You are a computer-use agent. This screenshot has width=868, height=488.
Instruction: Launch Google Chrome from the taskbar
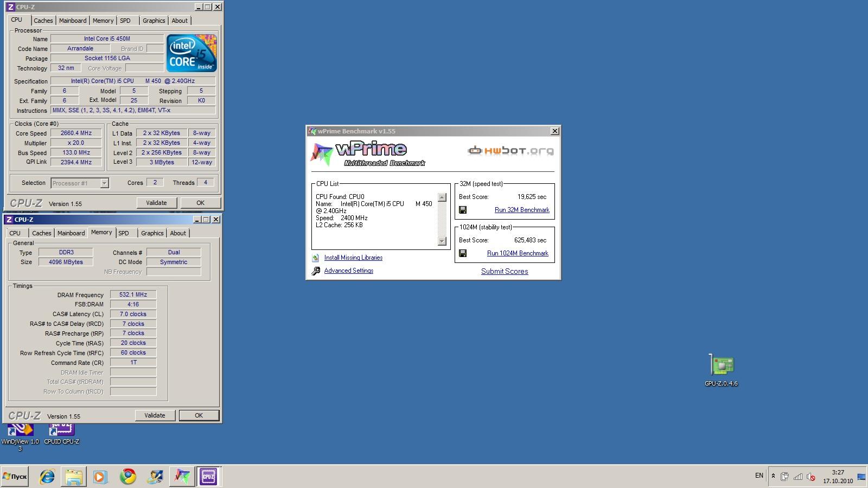point(128,477)
